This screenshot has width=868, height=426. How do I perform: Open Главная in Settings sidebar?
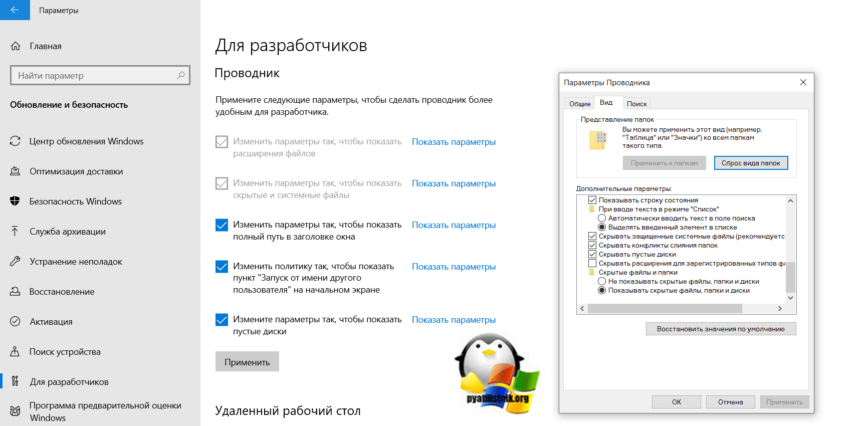45,46
